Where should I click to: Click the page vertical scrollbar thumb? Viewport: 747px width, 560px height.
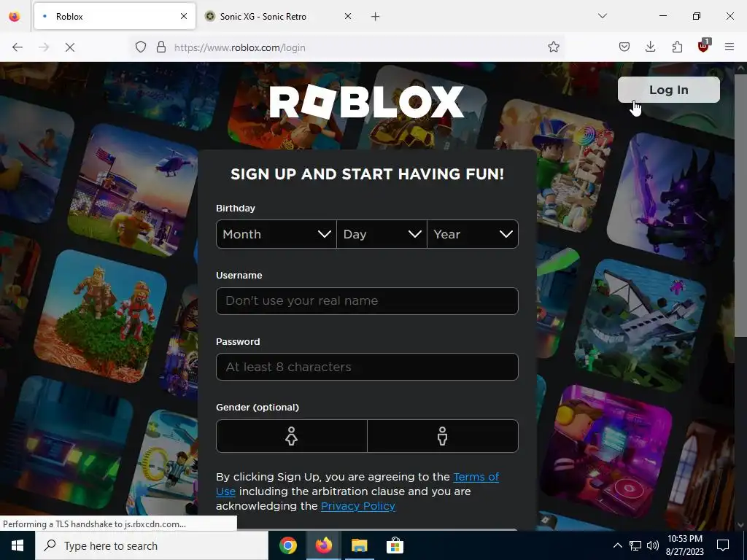tap(740, 205)
